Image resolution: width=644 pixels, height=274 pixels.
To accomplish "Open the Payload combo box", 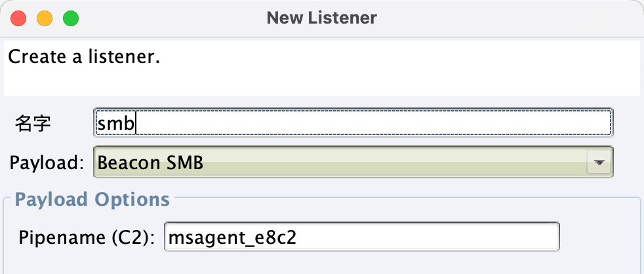I will tap(353, 162).
